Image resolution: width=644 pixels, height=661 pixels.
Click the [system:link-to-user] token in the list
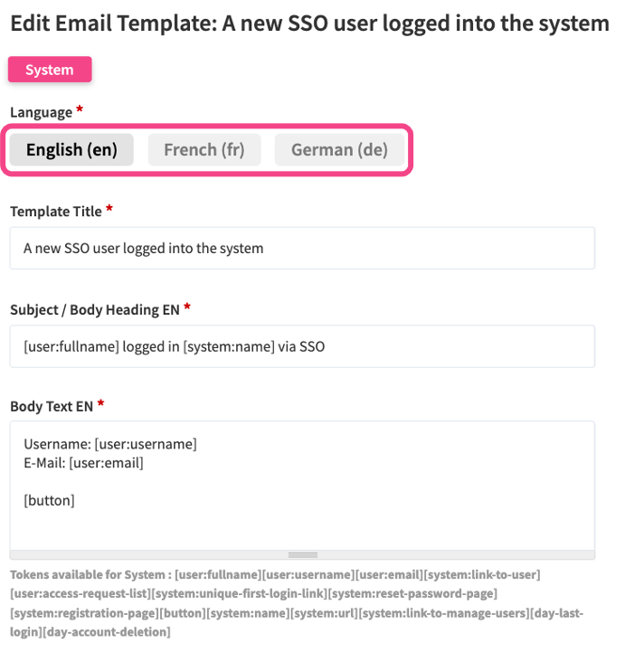482,575
